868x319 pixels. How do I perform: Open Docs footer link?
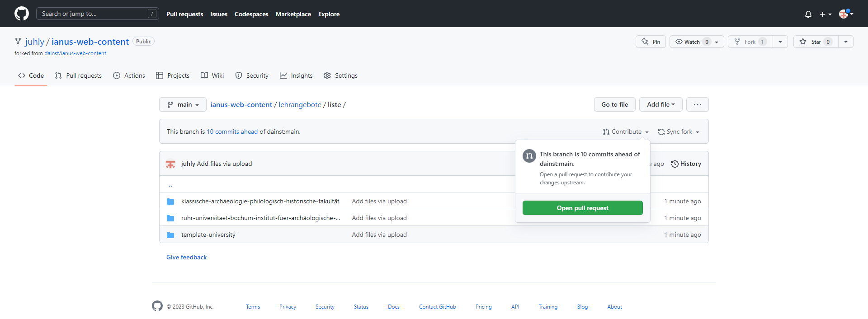click(x=393, y=307)
